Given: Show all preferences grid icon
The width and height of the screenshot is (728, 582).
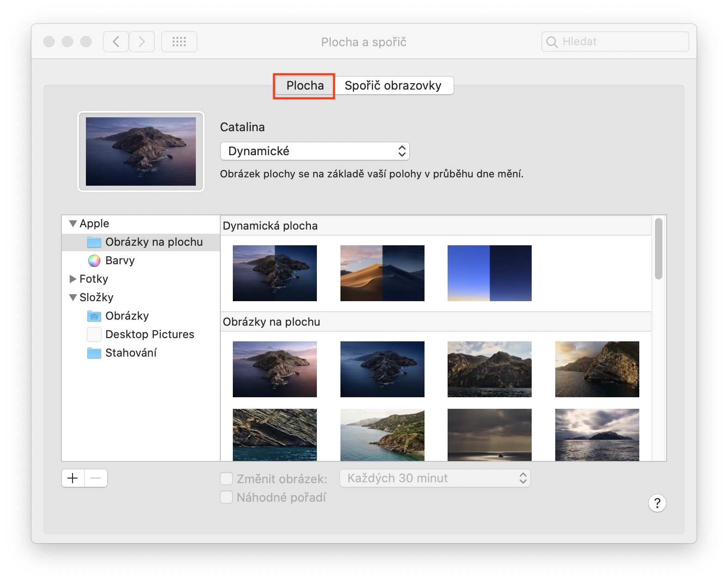Looking at the screenshot, I should 179,42.
